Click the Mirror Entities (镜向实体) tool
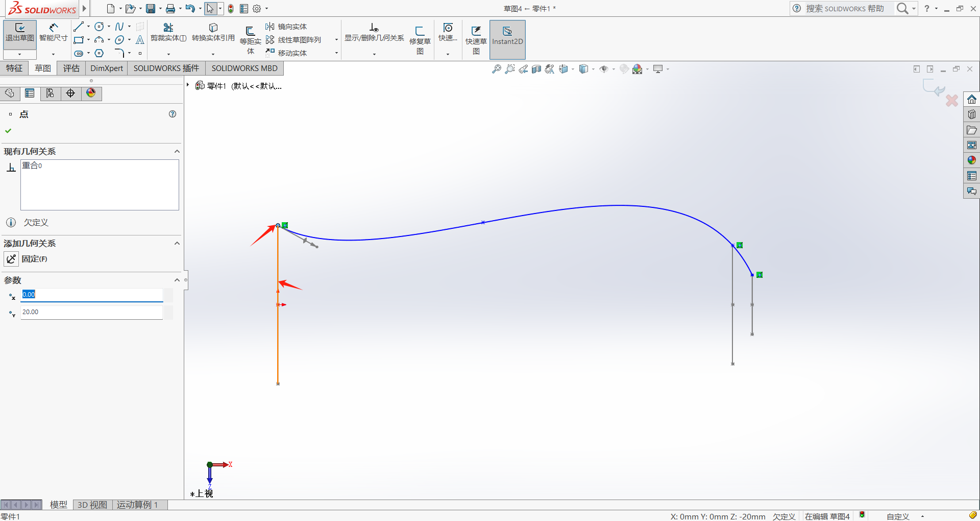This screenshot has width=980, height=521. pyautogui.click(x=286, y=27)
